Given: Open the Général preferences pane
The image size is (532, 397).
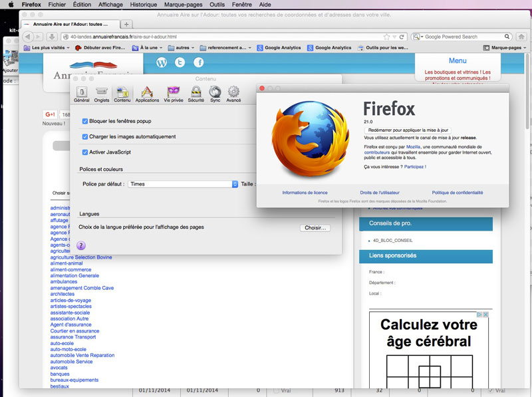Looking at the screenshot, I should pyautogui.click(x=81, y=94).
